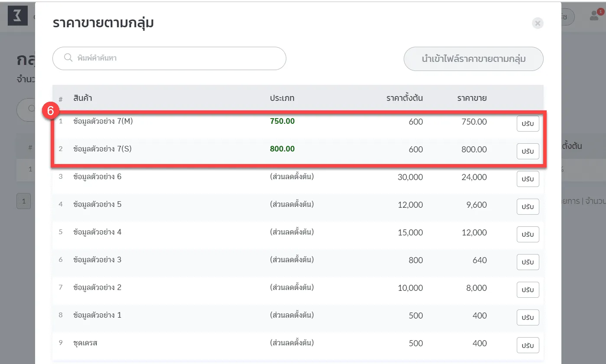Click page 1 pagination button behind dialog
Viewport: 606px width, 364px height.
tap(24, 201)
